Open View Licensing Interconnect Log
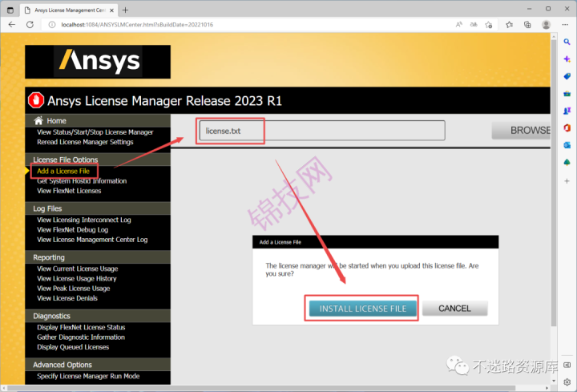577x392 pixels. pyautogui.click(x=84, y=220)
